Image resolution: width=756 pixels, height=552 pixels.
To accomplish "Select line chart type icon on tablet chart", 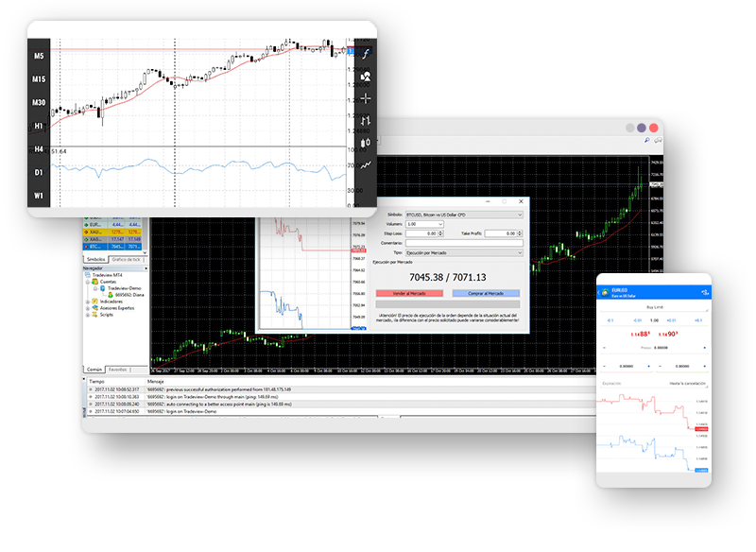I will 366,164.
